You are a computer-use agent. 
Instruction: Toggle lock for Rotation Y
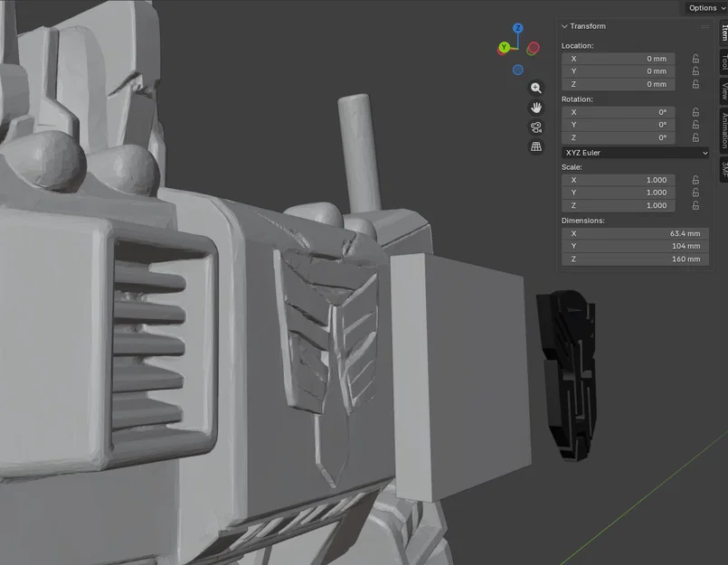point(695,125)
